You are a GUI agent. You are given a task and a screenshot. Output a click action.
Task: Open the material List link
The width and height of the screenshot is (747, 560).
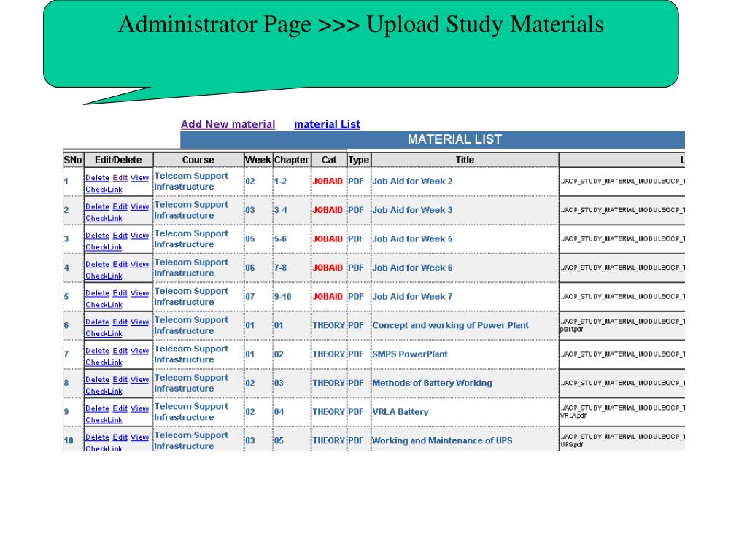(x=327, y=124)
